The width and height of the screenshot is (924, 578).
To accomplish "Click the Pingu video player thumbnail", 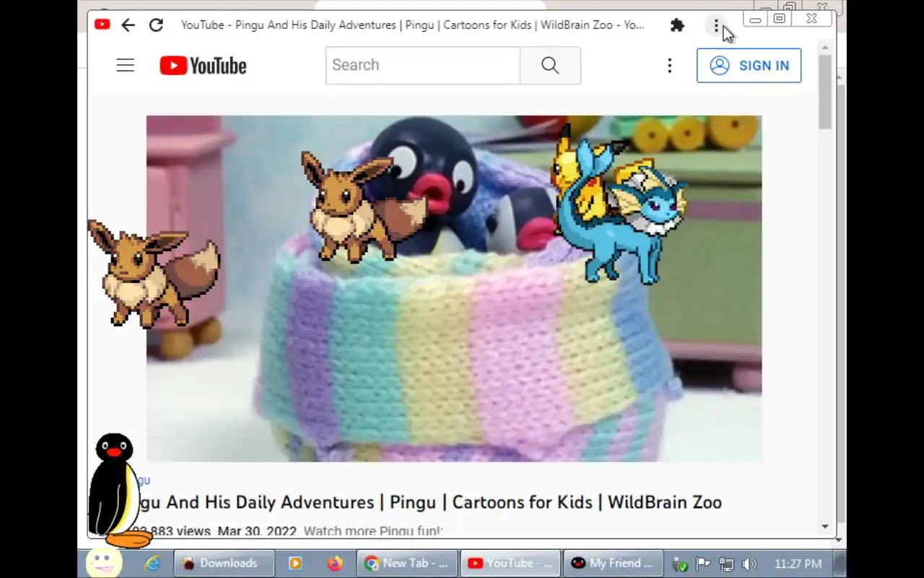I will (453, 288).
